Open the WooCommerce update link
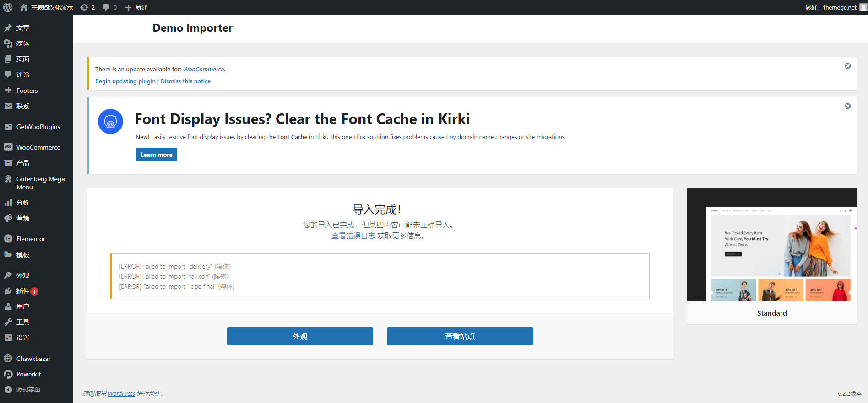The image size is (868, 403). coord(204,70)
